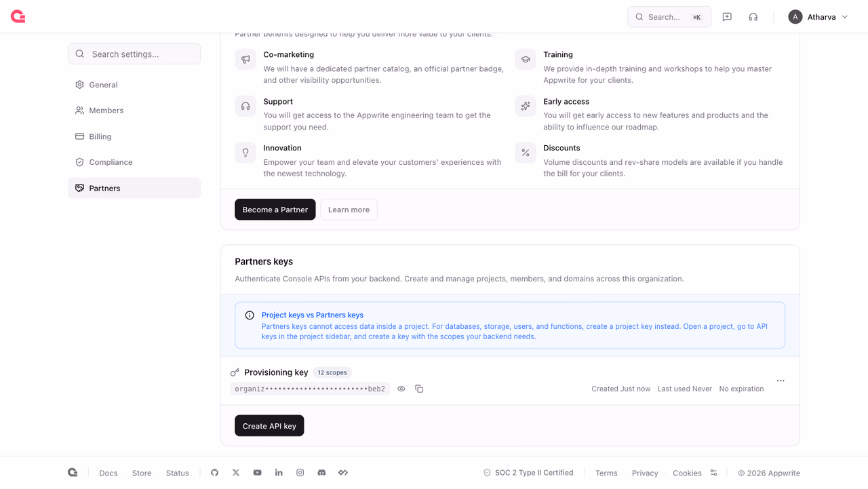Click the General gear icon
Viewport: 868px width, 489px height.
click(79, 85)
